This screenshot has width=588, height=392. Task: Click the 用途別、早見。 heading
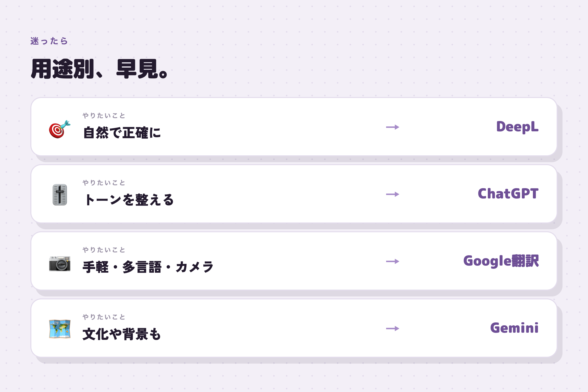99,69
